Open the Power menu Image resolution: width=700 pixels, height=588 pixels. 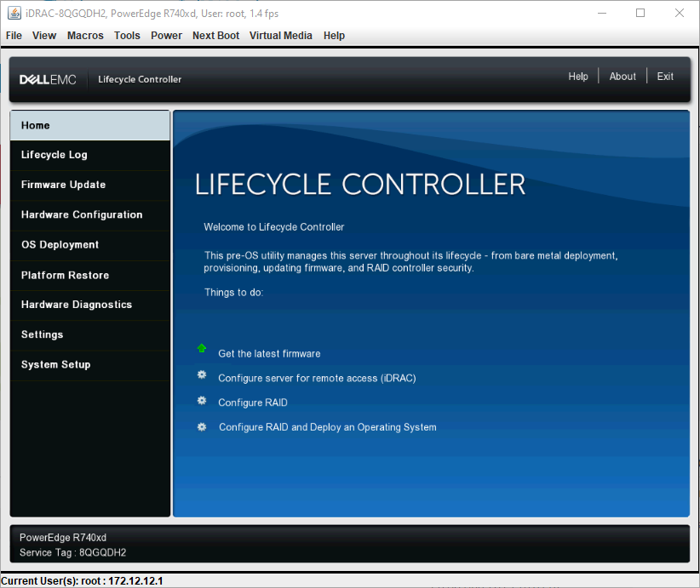(x=166, y=36)
